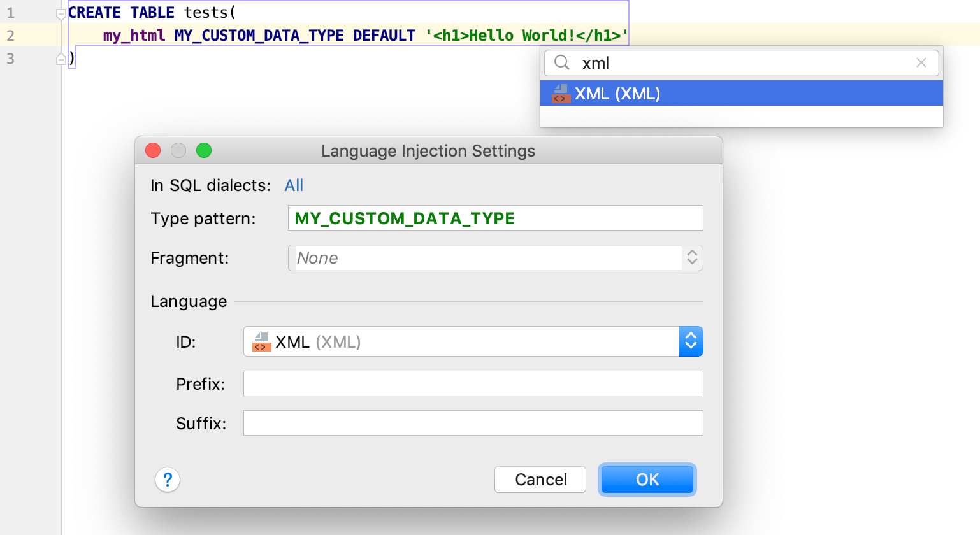Click the CREATE keyword on line 1

pos(94,13)
